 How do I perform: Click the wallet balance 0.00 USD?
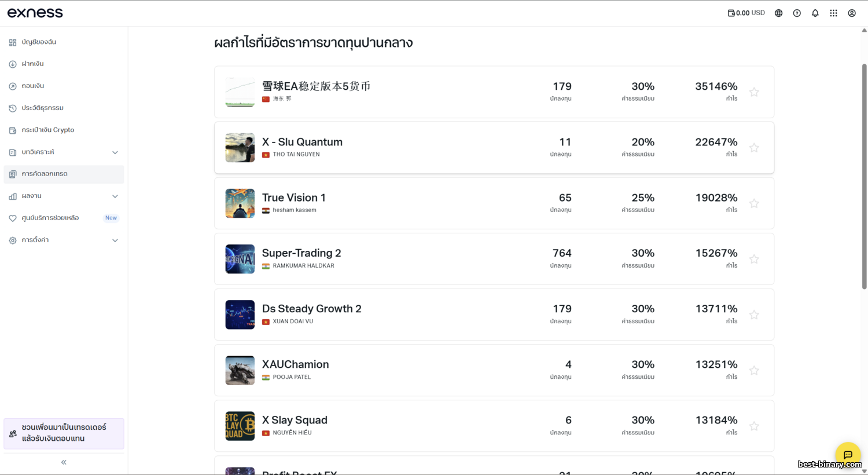point(746,13)
